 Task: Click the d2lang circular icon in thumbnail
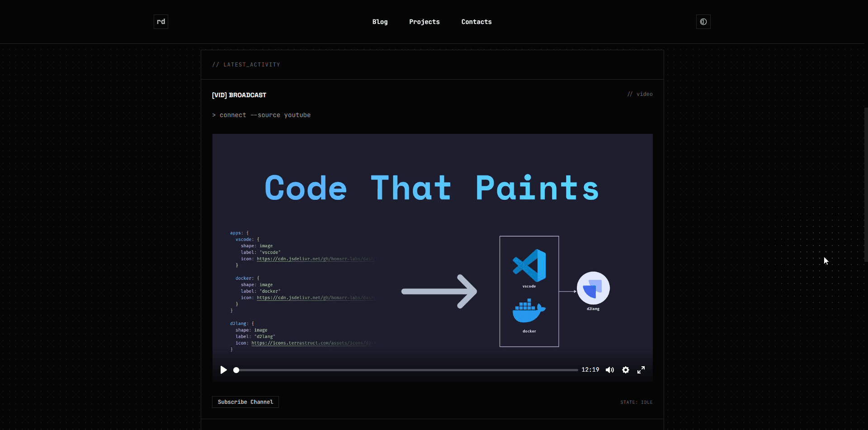click(593, 288)
